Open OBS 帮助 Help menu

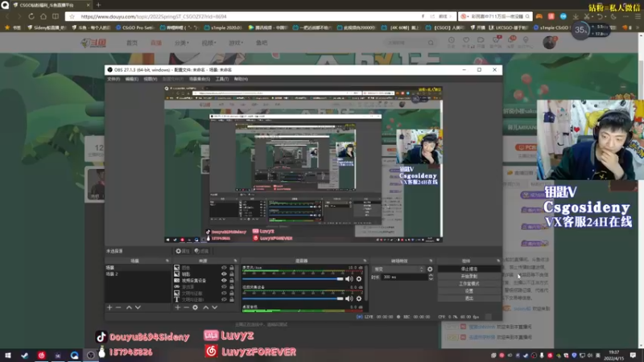[x=241, y=79]
